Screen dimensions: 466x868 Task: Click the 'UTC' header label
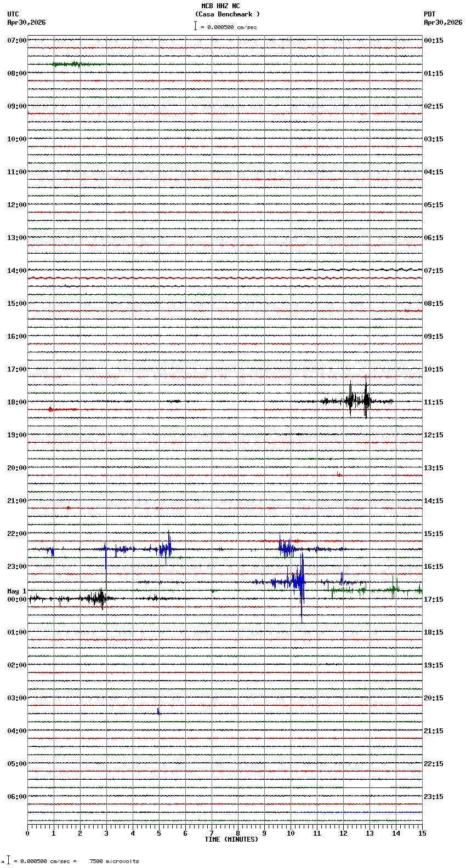[13, 14]
